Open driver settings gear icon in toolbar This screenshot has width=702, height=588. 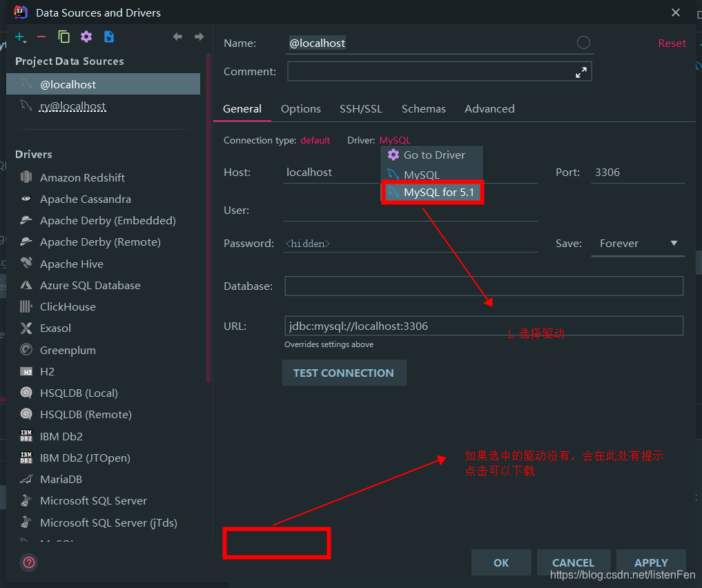86,37
